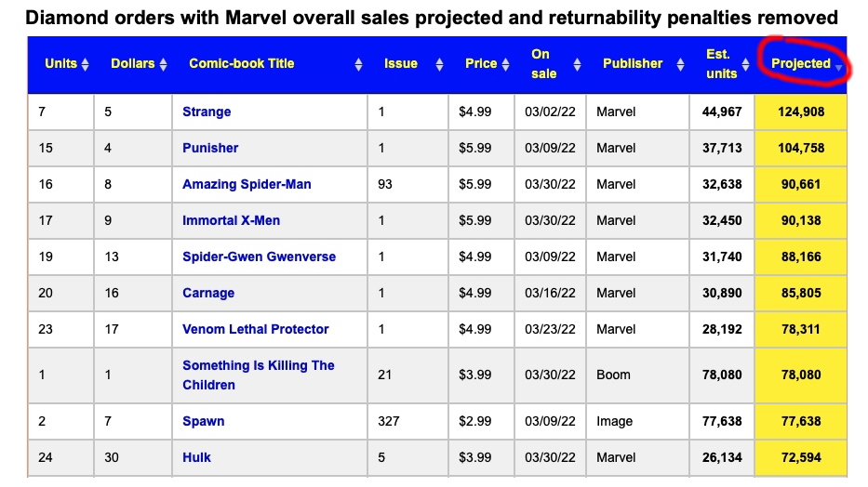Screen dimensions: 868x487
Task: Click Venom Lethal Protector link
Action: pyautogui.click(x=255, y=329)
